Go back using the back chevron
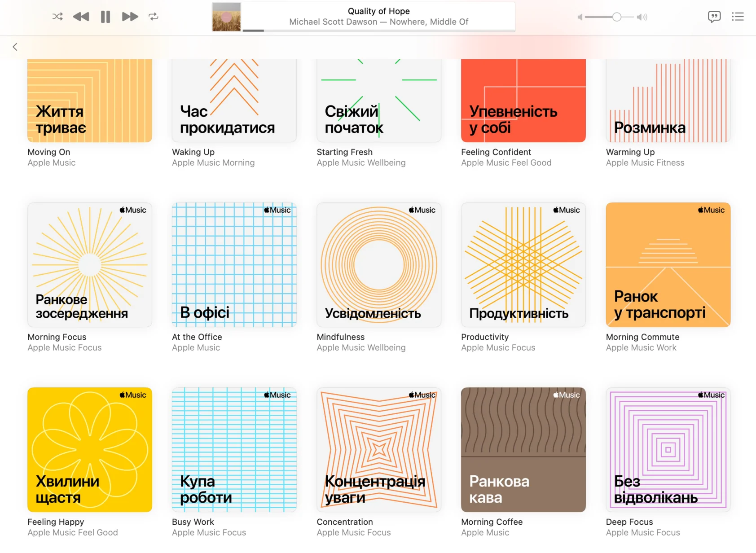The width and height of the screenshot is (756, 553). point(15,47)
